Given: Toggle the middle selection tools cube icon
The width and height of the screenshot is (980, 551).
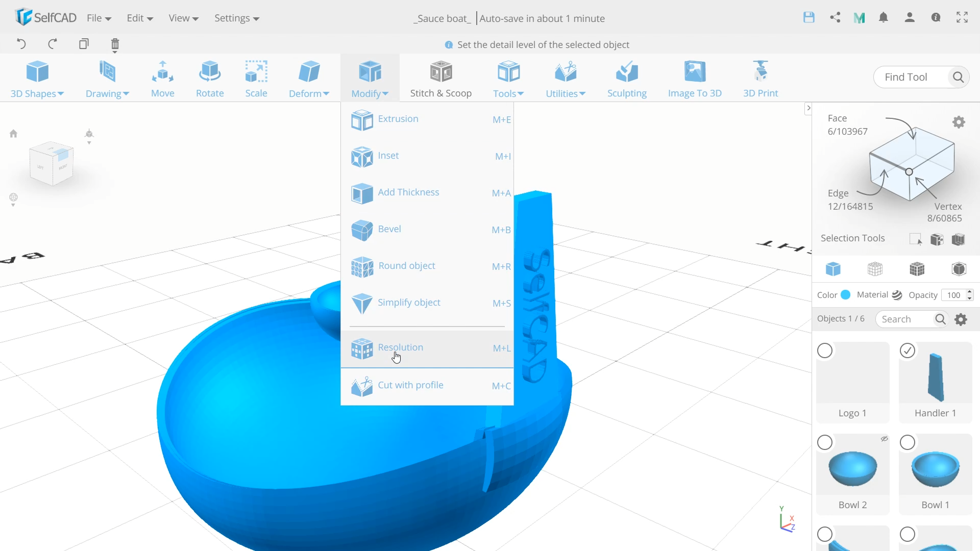Looking at the screenshot, I should tap(937, 239).
